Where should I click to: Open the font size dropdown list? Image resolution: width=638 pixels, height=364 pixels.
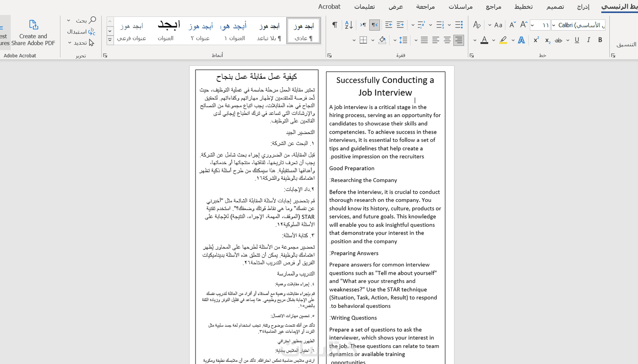pyautogui.click(x=533, y=25)
